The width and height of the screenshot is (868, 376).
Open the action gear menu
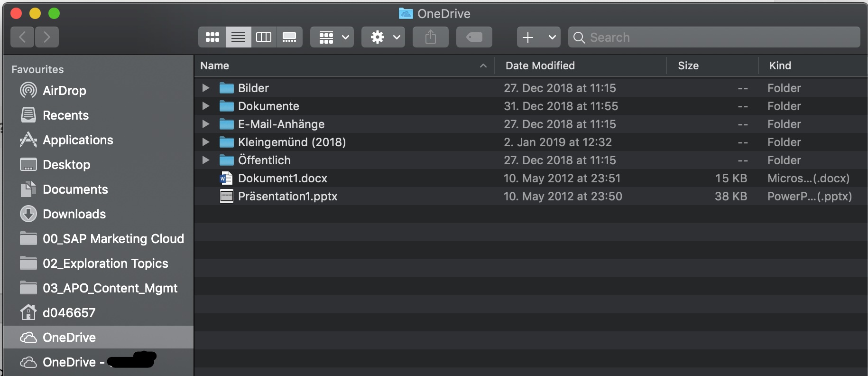(383, 37)
